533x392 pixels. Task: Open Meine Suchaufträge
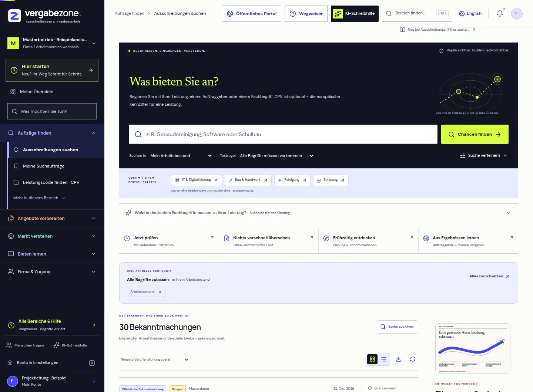pos(56,166)
